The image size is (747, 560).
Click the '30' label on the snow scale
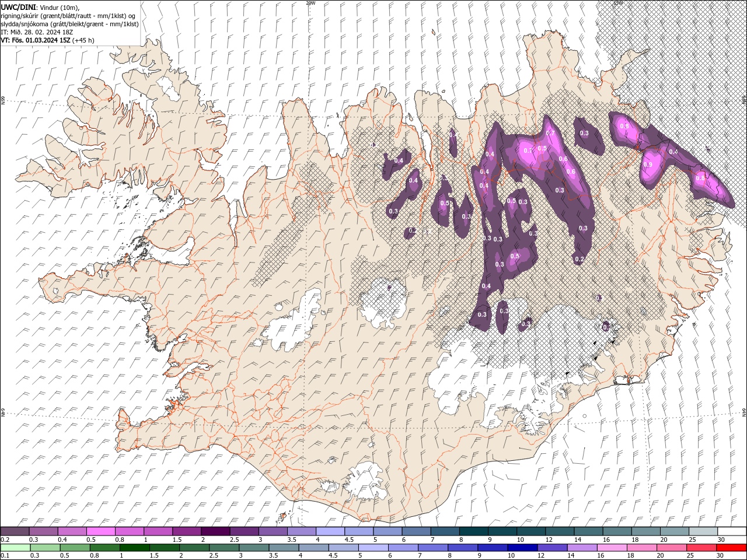pyautogui.click(x=721, y=540)
